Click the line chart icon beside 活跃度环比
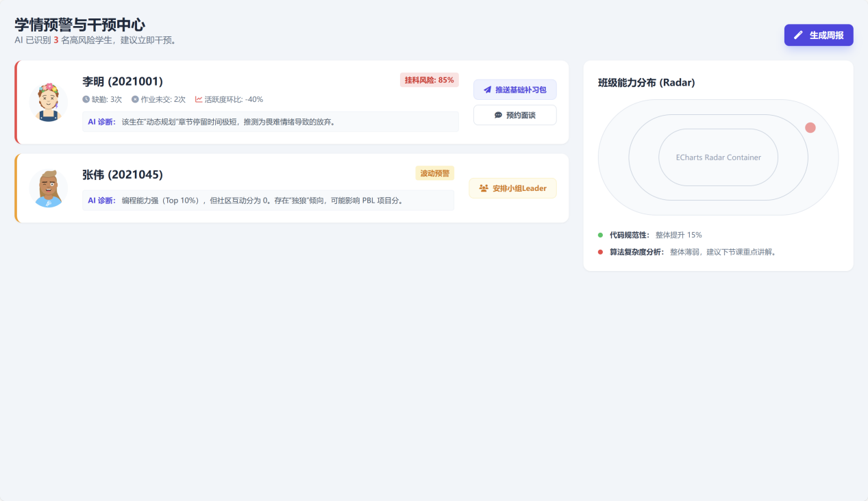The image size is (868, 501). point(199,99)
